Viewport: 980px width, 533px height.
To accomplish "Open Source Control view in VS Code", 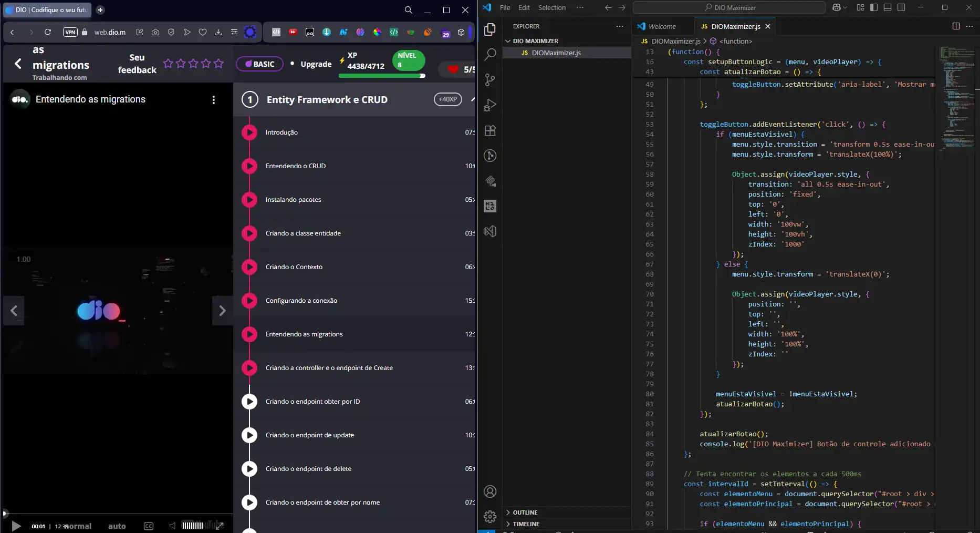I will coord(490,79).
